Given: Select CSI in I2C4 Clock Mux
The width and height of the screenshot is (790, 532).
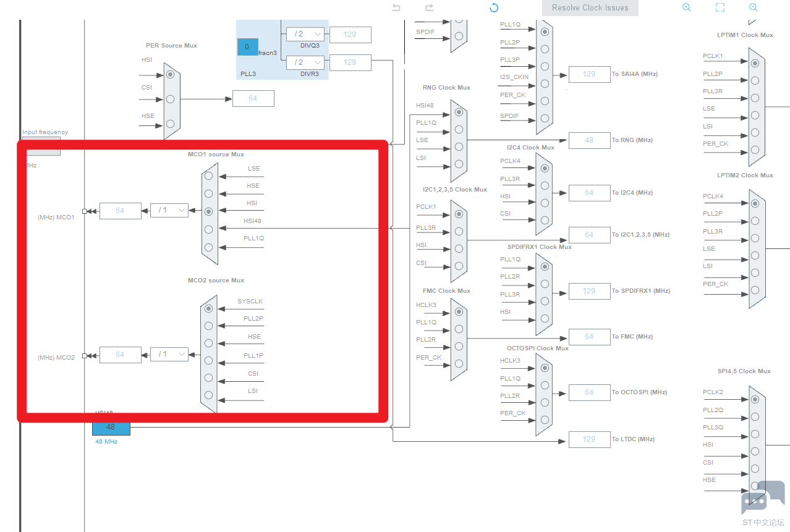Looking at the screenshot, I should click(x=544, y=220).
